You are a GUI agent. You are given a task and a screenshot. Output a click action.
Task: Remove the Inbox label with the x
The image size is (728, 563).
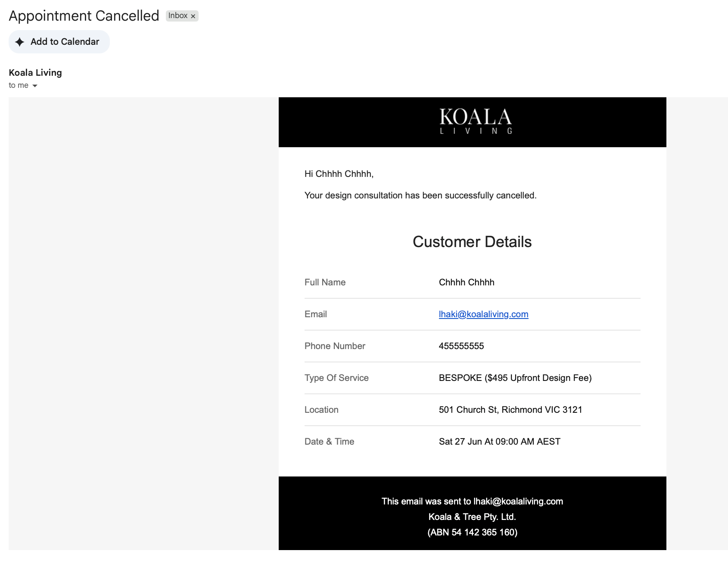[193, 16]
